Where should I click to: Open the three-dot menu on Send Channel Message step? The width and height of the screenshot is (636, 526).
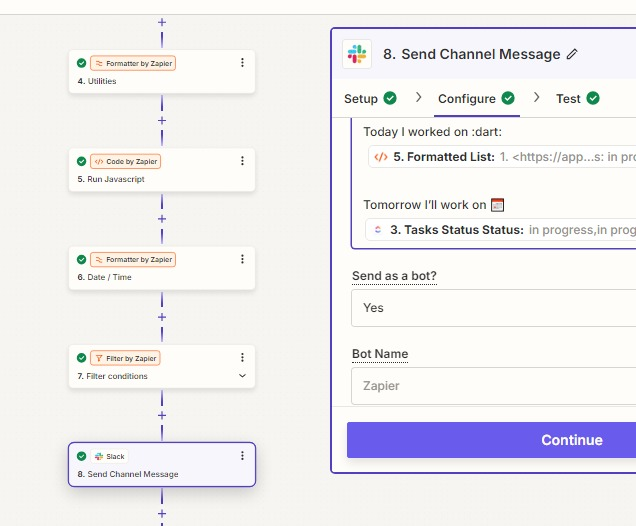coord(242,455)
